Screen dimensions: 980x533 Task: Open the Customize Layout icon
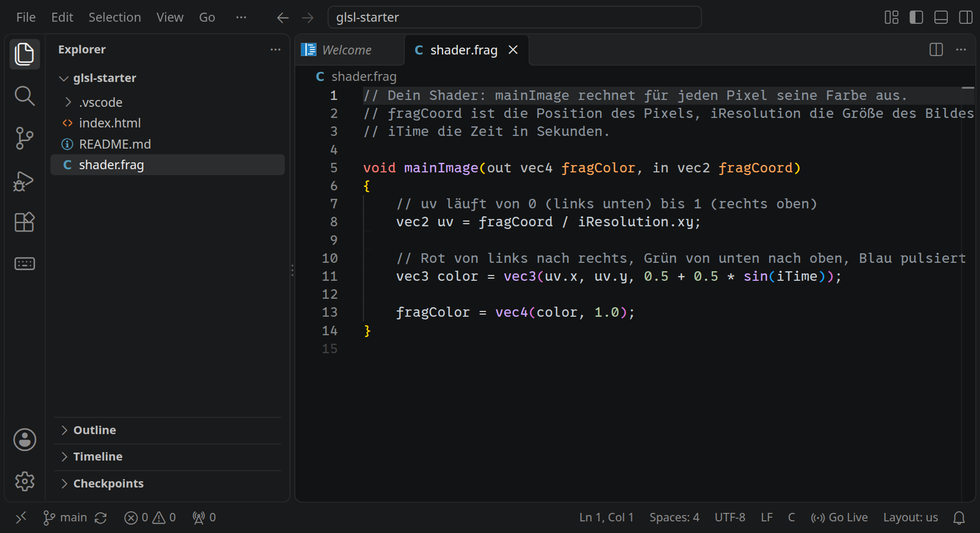coord(892,17)
